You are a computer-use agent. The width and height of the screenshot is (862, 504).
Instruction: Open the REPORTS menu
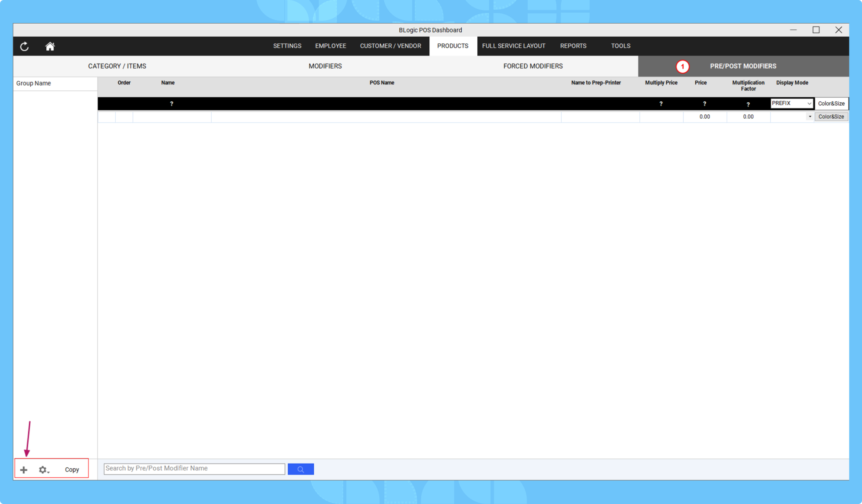[x=573, y=46]
